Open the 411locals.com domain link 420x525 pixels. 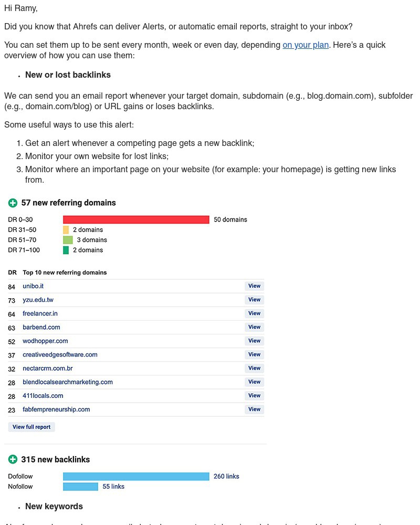tap(43, 395)
